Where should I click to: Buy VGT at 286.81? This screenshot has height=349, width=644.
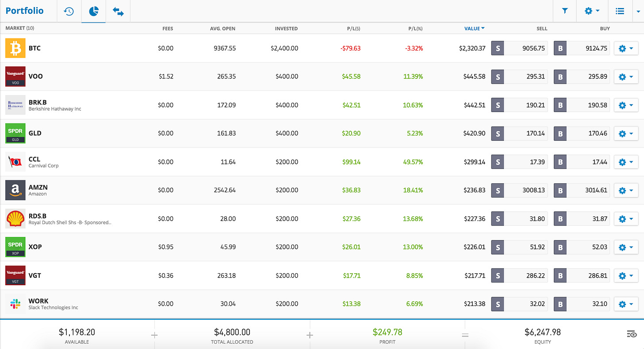click(x=582, y=275)
